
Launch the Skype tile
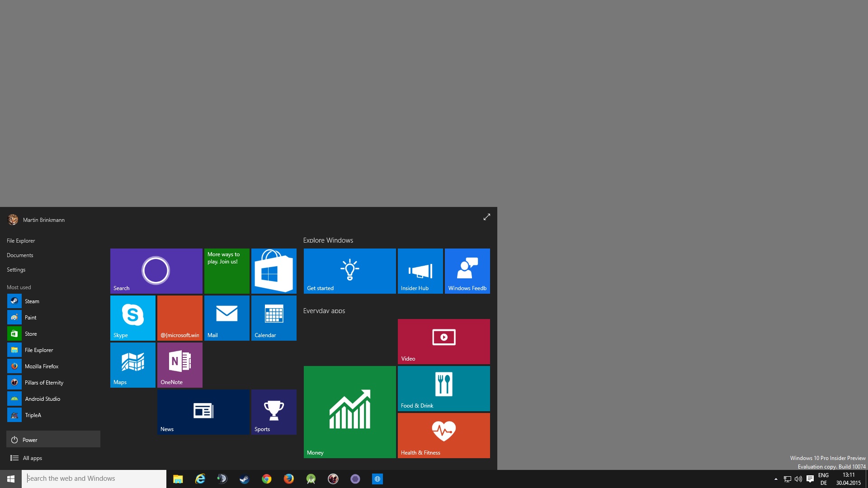(132, 318)
